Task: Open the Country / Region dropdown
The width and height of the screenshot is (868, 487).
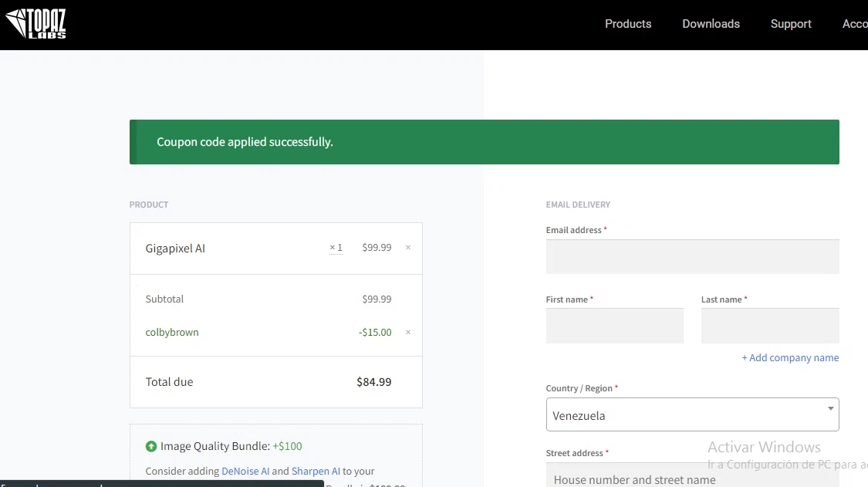Action: pyautogui.click(x=692, y=414)
